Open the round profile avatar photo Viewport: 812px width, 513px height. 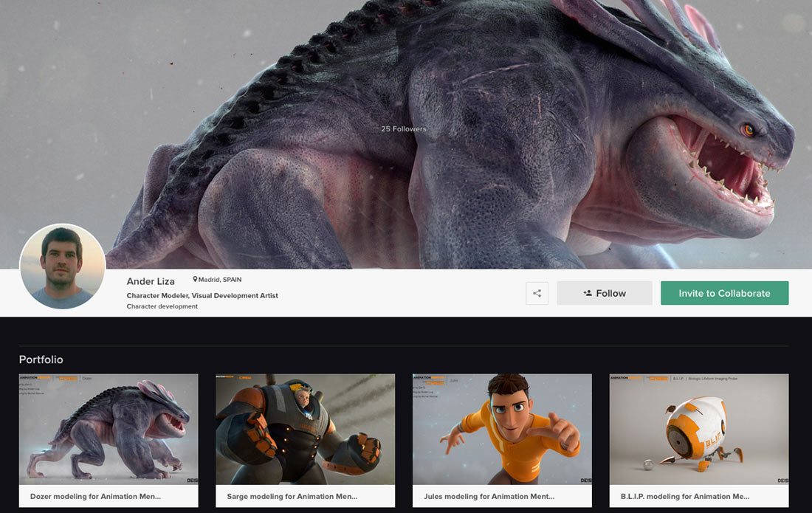[x=63, y=266]
